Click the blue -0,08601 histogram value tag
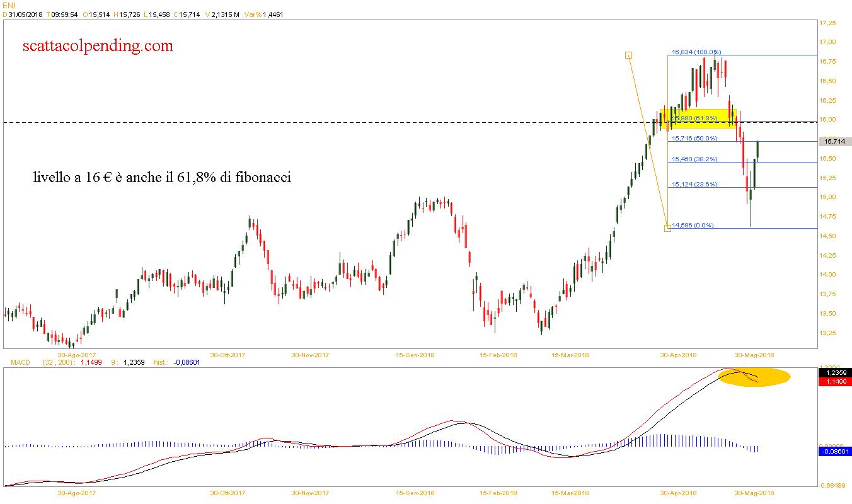Screen dimensions: 852x504 click(x=834, y=451)
